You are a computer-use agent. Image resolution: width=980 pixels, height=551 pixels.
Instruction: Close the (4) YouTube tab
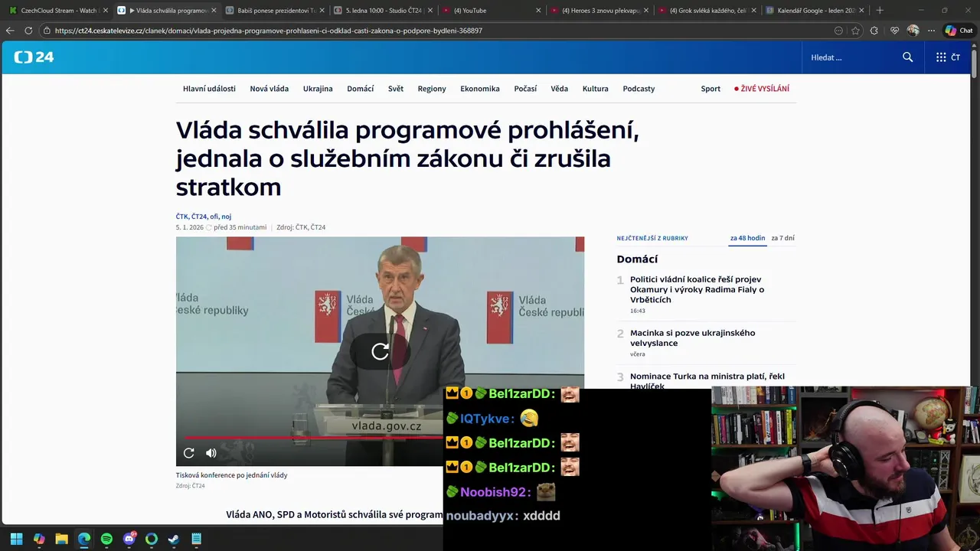point(538,11)
